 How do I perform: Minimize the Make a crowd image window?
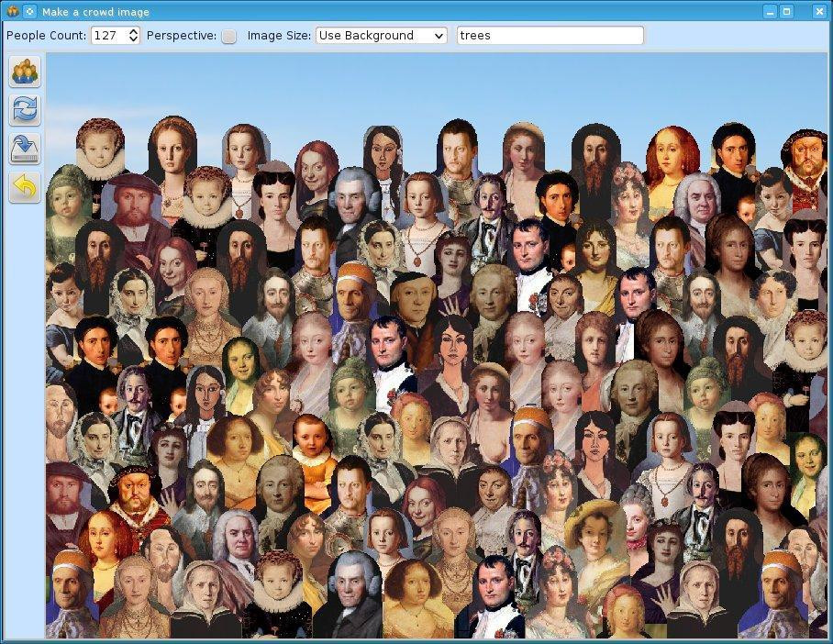771,11
